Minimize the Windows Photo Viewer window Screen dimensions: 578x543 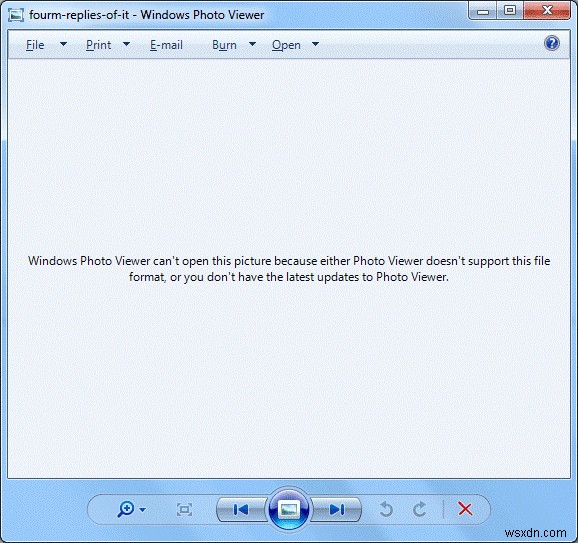483,11
